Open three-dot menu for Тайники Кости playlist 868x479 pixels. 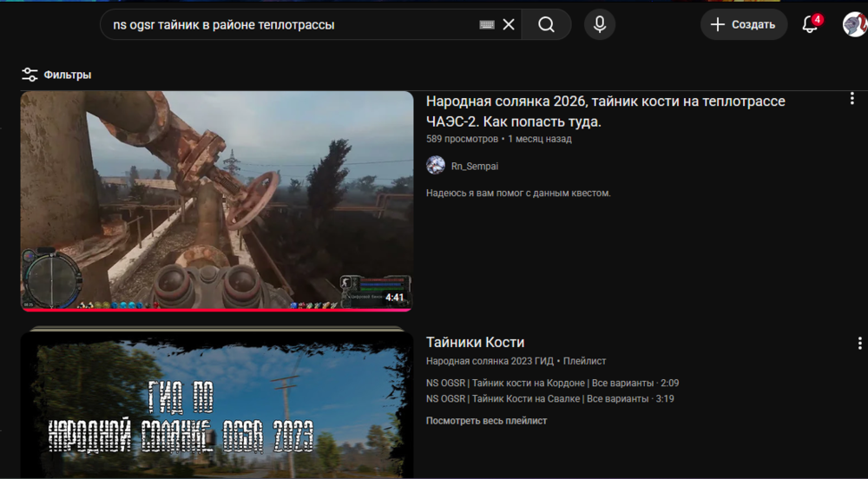(859, 343)
